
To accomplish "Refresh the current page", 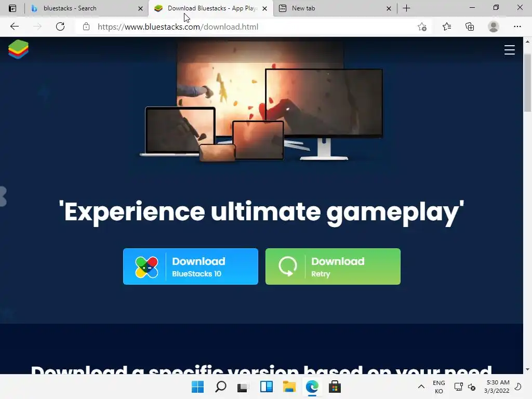I will click(60, 26).
